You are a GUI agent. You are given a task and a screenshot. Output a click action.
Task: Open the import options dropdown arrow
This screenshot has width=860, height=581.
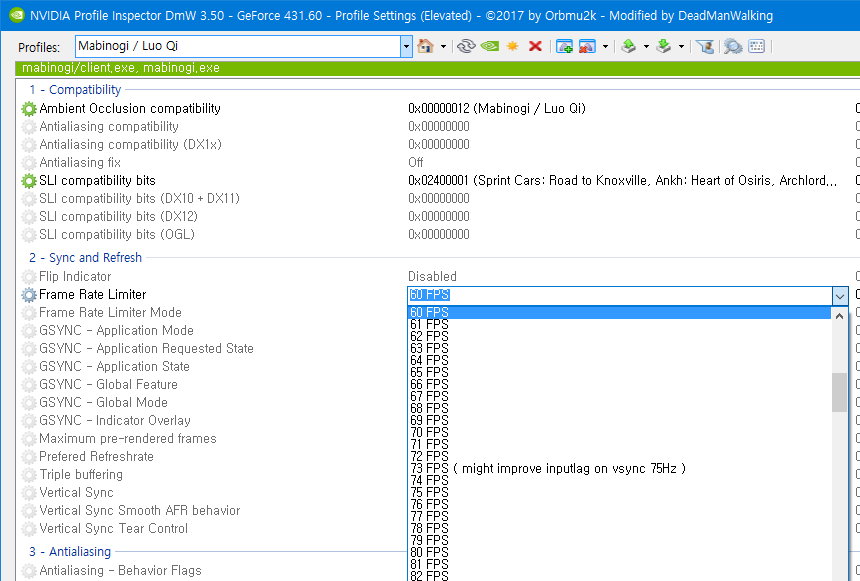click(x=681, y=47)
